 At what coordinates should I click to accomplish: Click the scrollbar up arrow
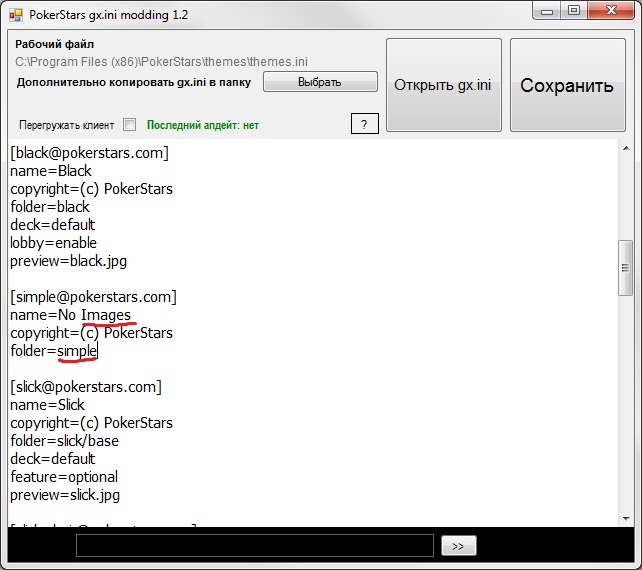tap(626, 148)
